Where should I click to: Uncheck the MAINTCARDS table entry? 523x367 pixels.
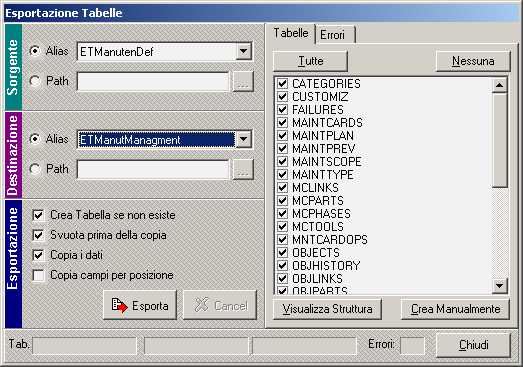(283, 122)
